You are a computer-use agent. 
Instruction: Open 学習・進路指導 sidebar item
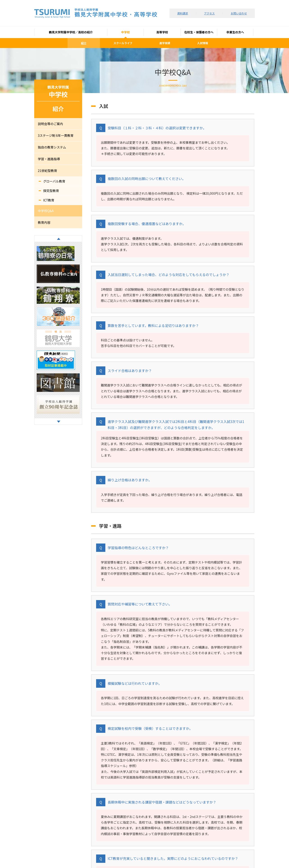(x=58, y=159)
